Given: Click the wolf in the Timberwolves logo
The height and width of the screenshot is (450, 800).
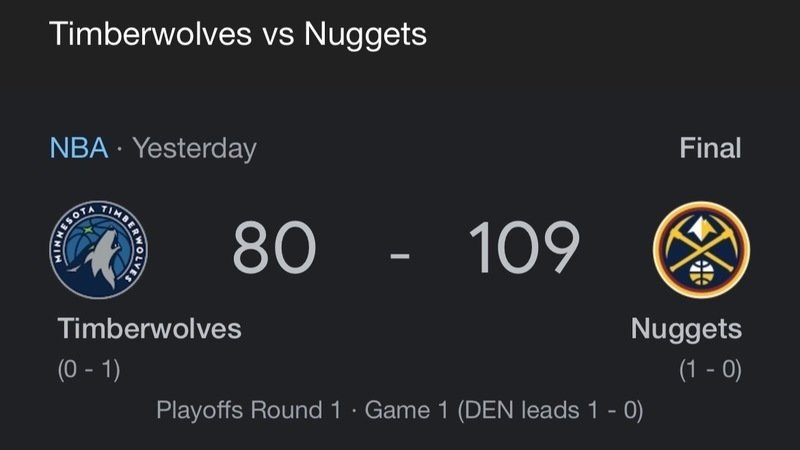Looking at the screenshot, I should tap(101, 255).
